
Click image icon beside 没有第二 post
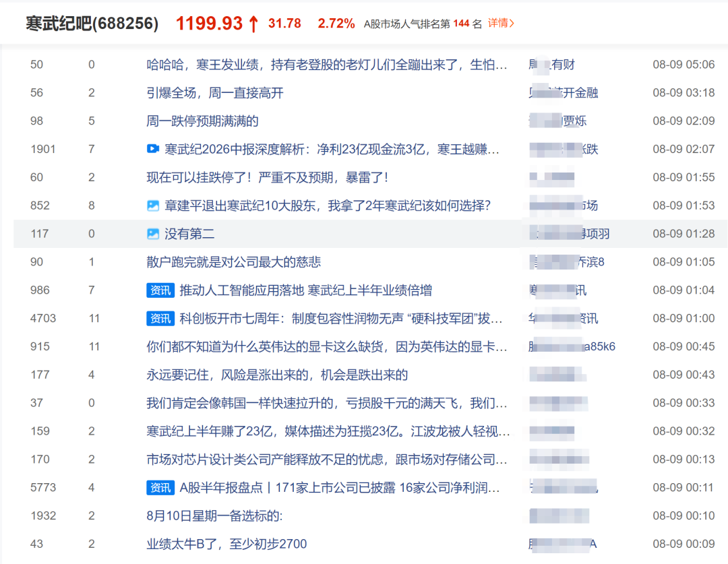click(x=153, y=234)
